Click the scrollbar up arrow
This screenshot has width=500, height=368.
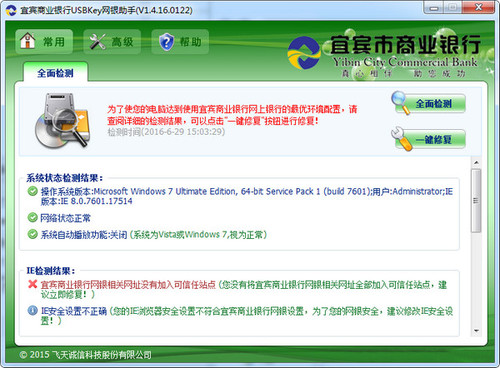[x=476, y=162]
